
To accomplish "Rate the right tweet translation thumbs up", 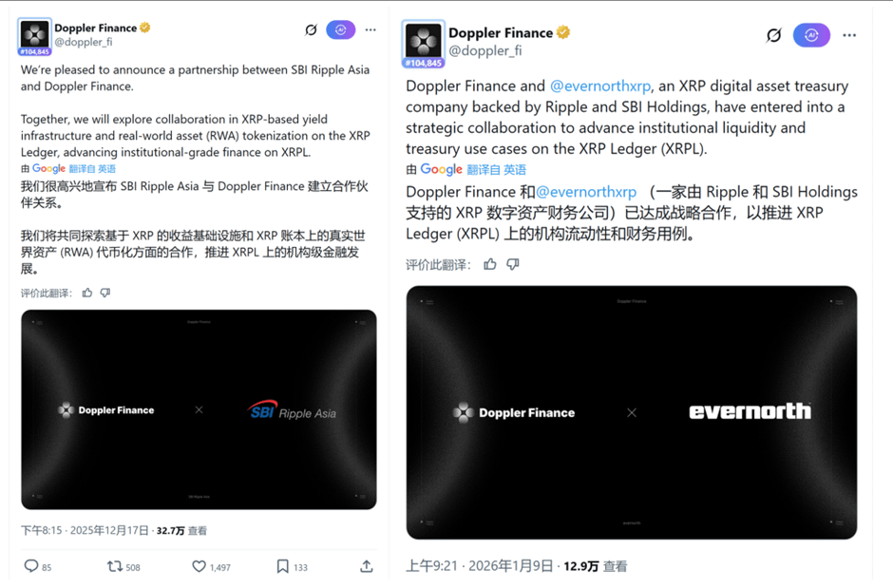I will (x=490, y=264).
